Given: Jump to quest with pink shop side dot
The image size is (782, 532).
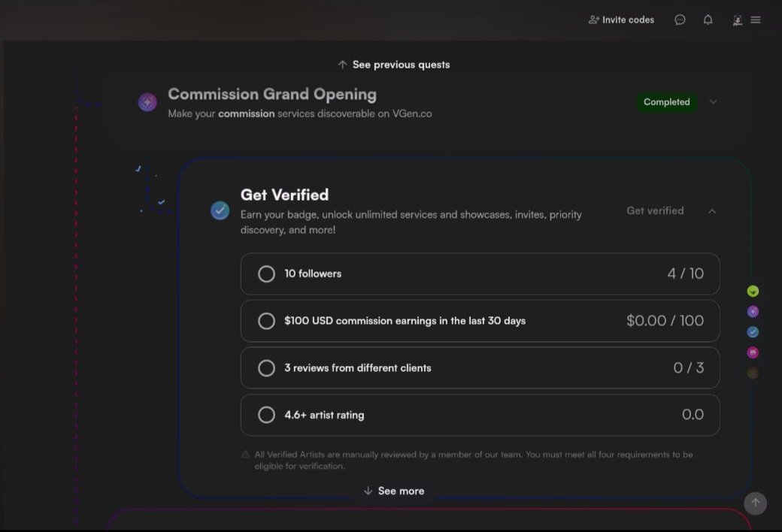Looking at the screenshot, I should point(753,352).
